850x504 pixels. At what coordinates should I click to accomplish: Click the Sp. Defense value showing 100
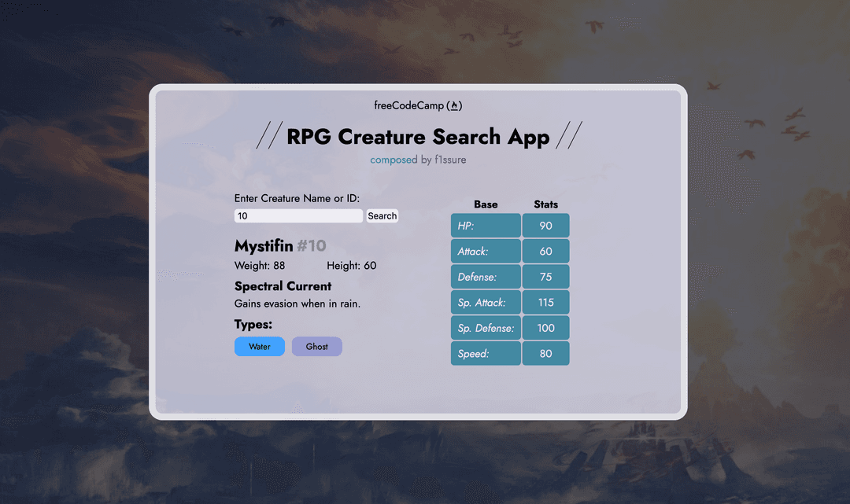point(545,327)
